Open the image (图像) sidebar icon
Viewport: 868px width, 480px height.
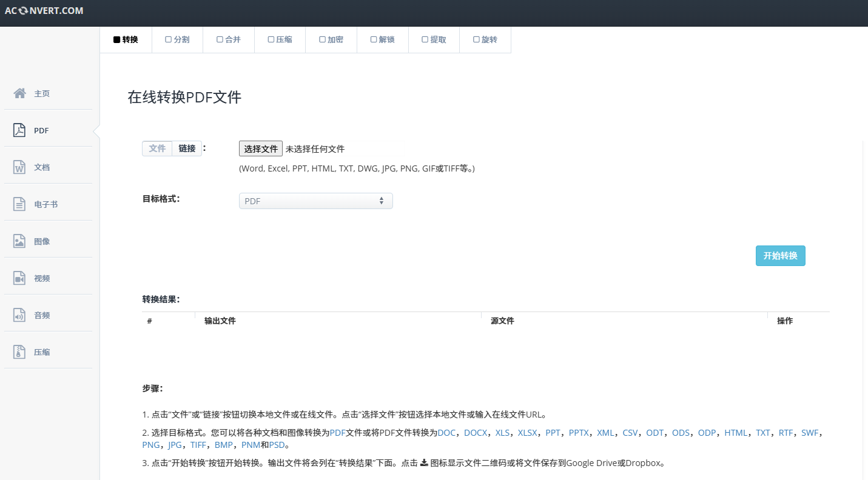[19, 241]
